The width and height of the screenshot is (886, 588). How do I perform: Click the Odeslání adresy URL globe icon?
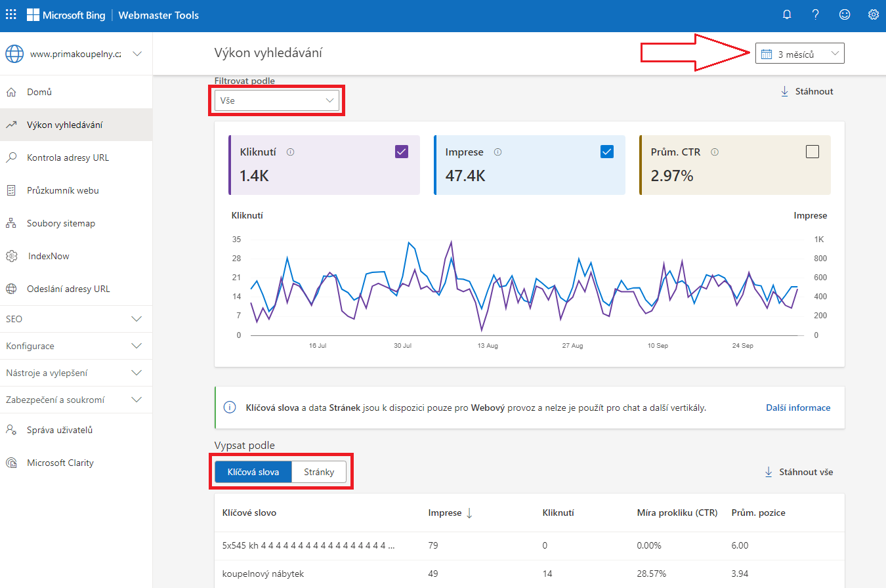(11, 289)
